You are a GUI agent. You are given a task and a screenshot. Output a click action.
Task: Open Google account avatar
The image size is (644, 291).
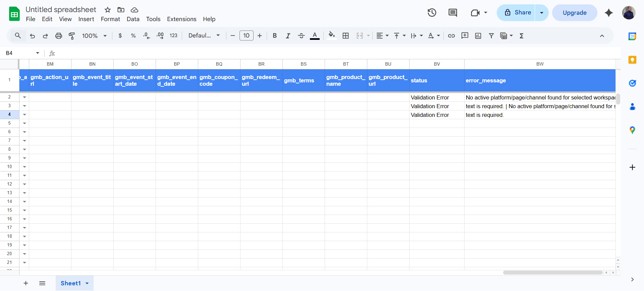pyautogui.click(x=629, y=13)
